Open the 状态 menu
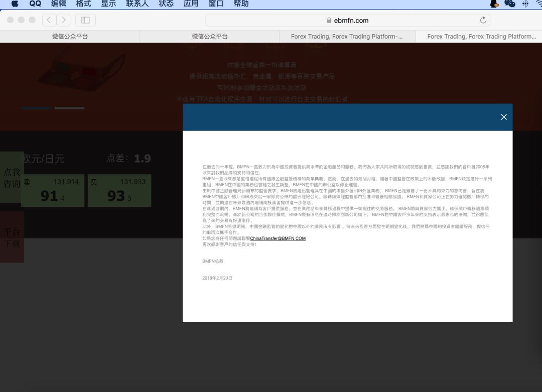542x392 pixels. point(166,4)
